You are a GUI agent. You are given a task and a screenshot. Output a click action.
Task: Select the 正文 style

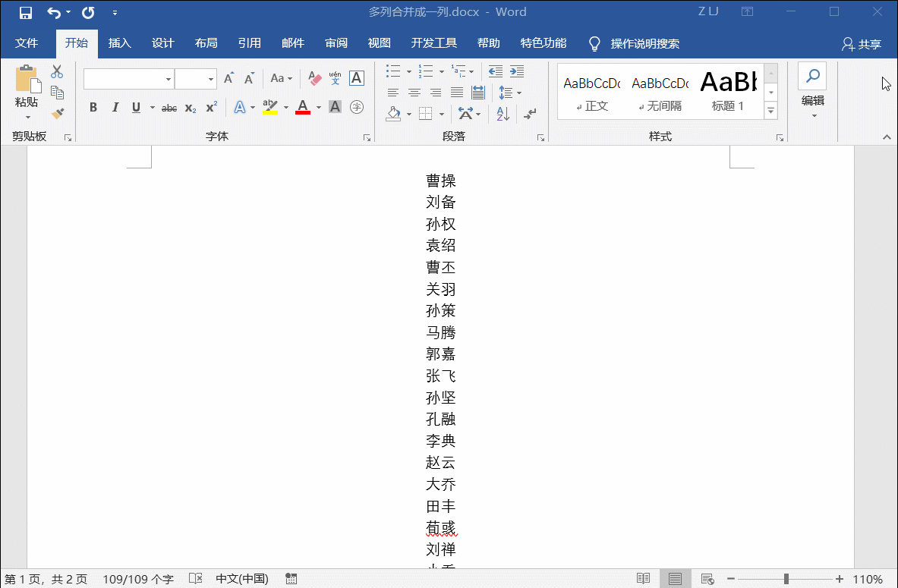click(x=592, y=93)
